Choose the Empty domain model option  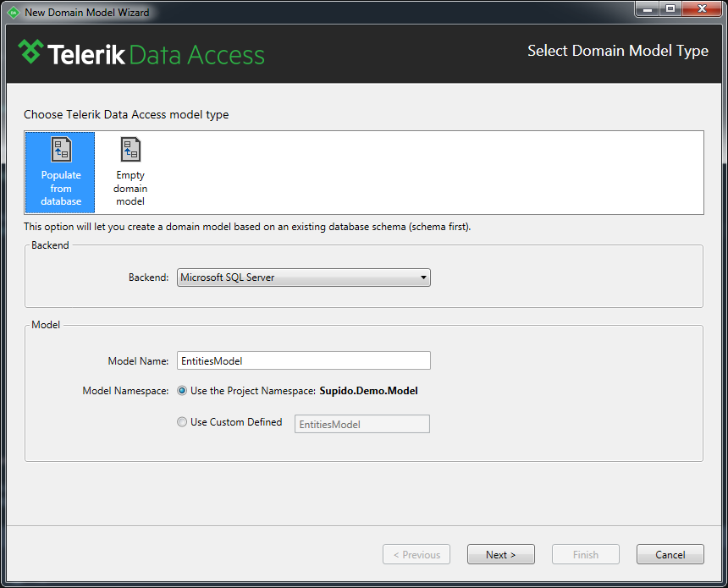click(130, 173)
